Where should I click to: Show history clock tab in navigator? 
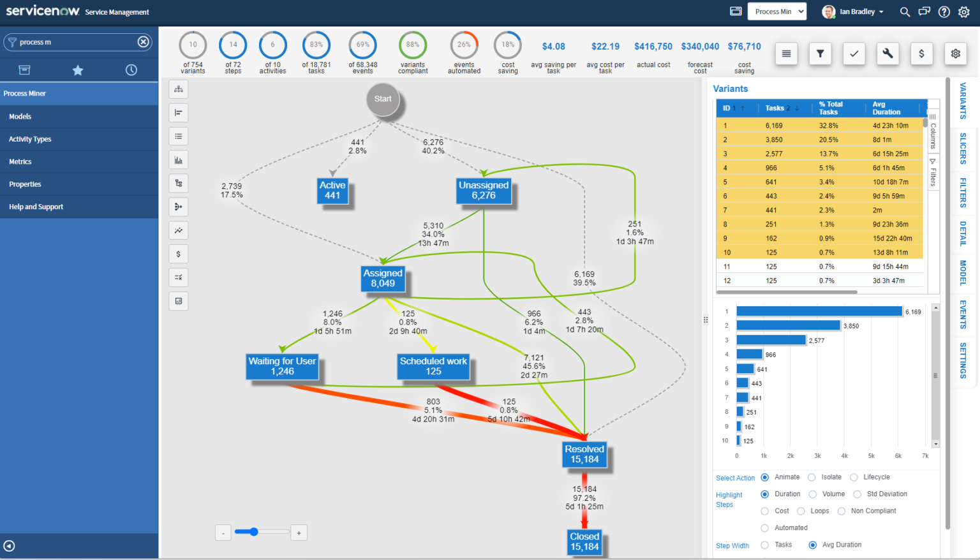pyautogui.click(x=131, y=70)
